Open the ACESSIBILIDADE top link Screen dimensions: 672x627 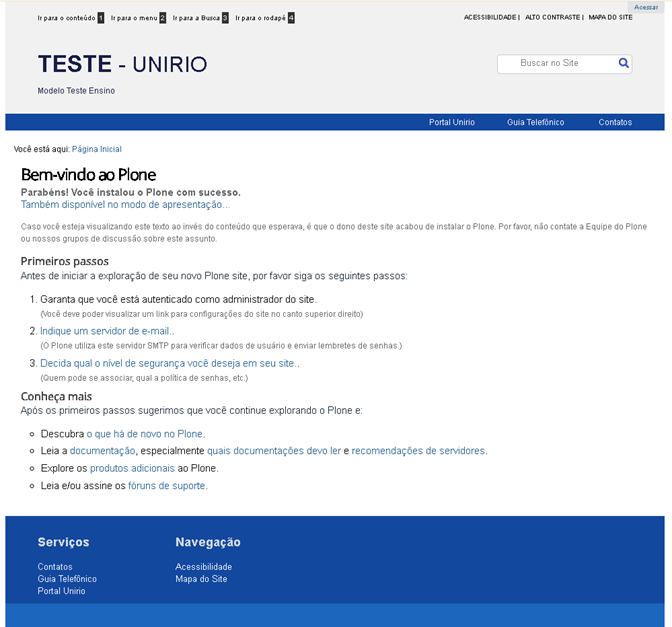click(489, 17)
